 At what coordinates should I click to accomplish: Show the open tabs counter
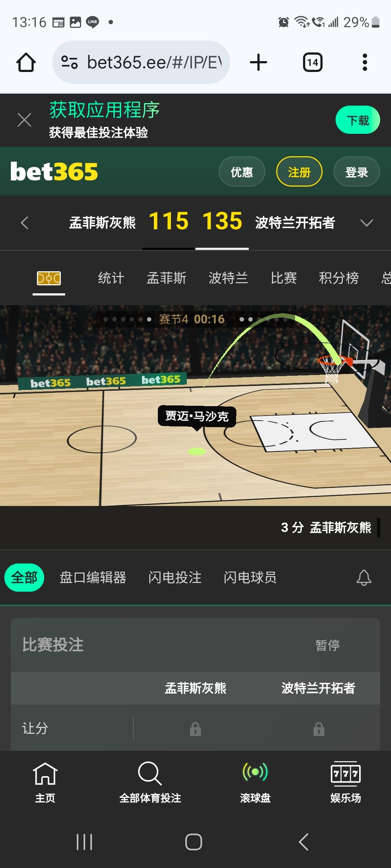pos(313,62)
